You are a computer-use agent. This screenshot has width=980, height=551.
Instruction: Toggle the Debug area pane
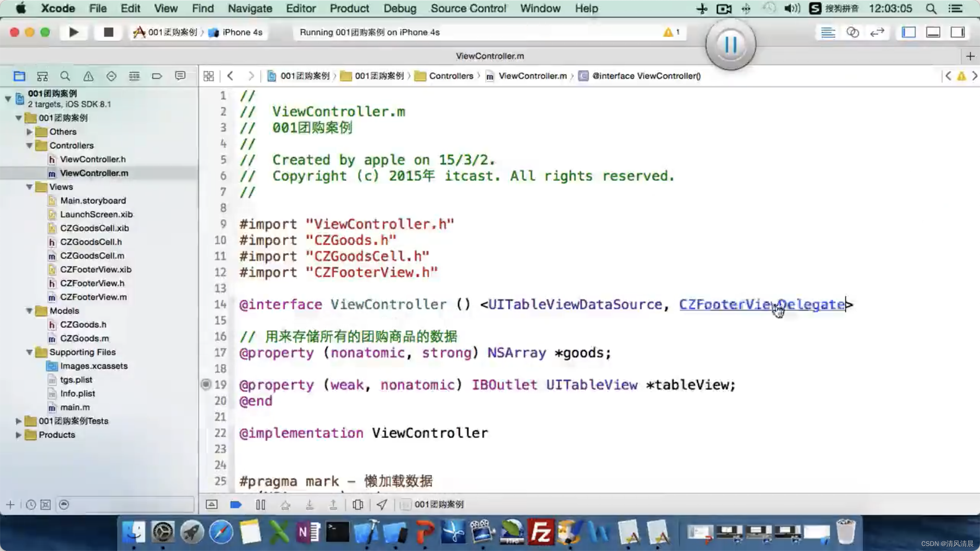[x=933, y=33]
